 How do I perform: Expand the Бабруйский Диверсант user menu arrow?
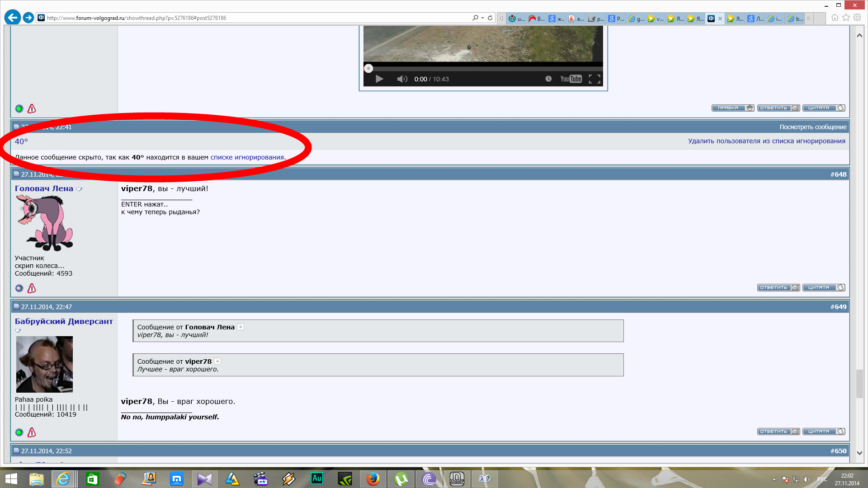pyautogui.click(x=18, y=331)
